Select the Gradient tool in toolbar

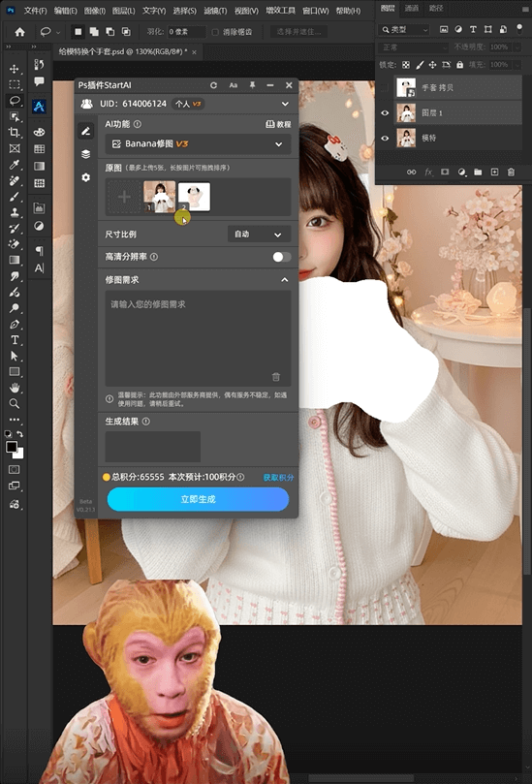coord(15,260)
